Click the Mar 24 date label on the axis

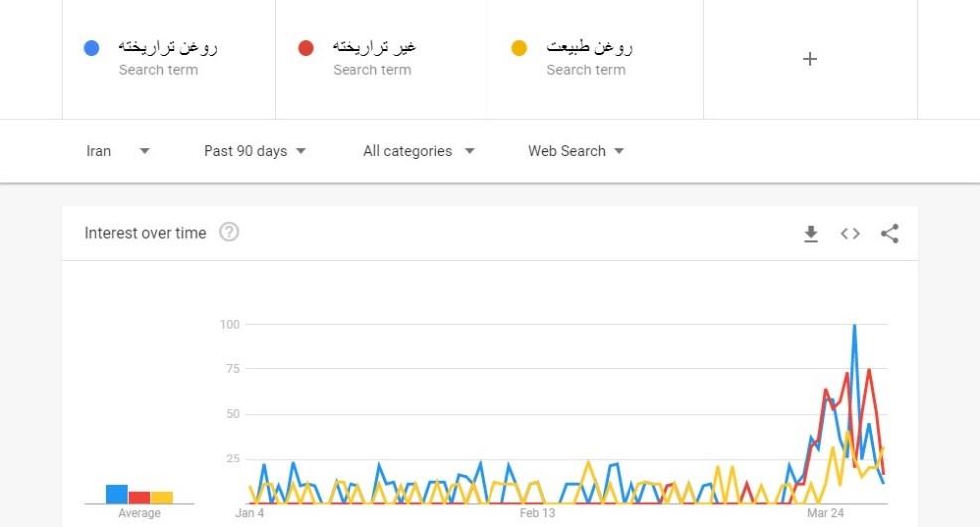pos(825,513)
